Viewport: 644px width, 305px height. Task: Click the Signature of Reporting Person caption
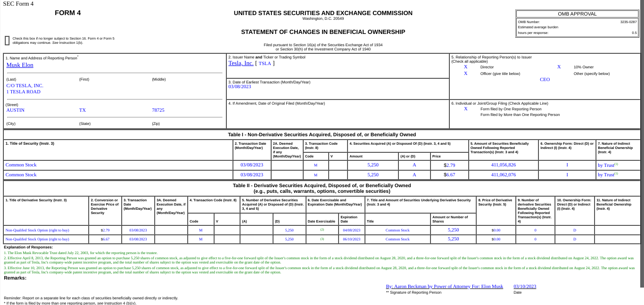click(x=413, y=292)
